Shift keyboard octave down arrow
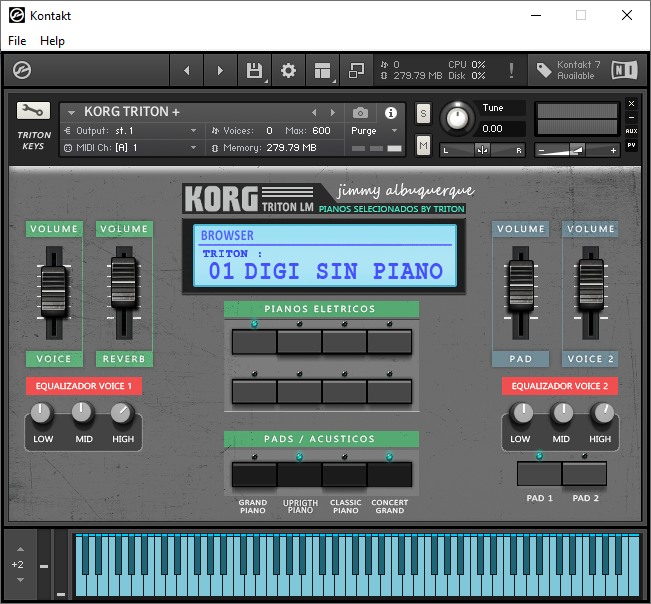The height and width of the screenshot is (604, 651). (x=20, y=580)
